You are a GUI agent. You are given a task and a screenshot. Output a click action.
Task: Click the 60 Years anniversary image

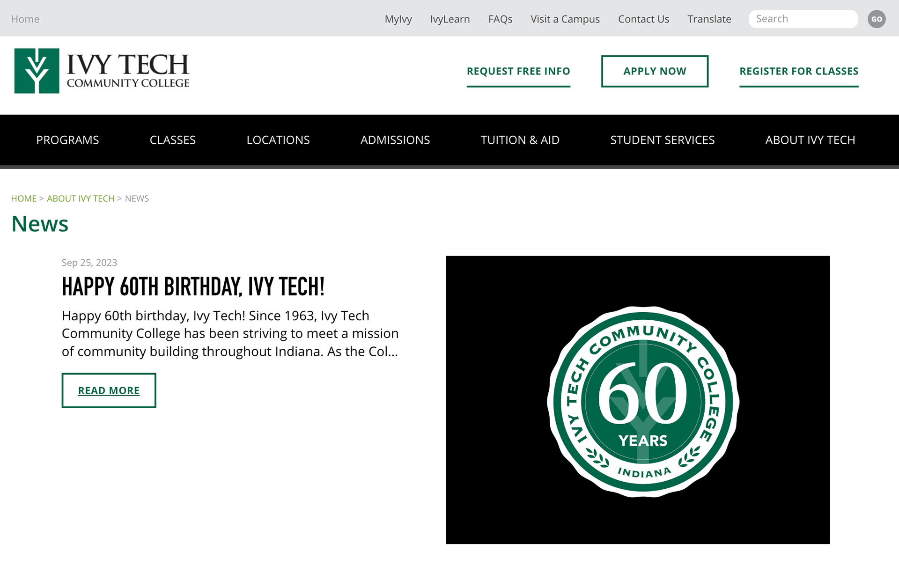(x=637, y=399)
